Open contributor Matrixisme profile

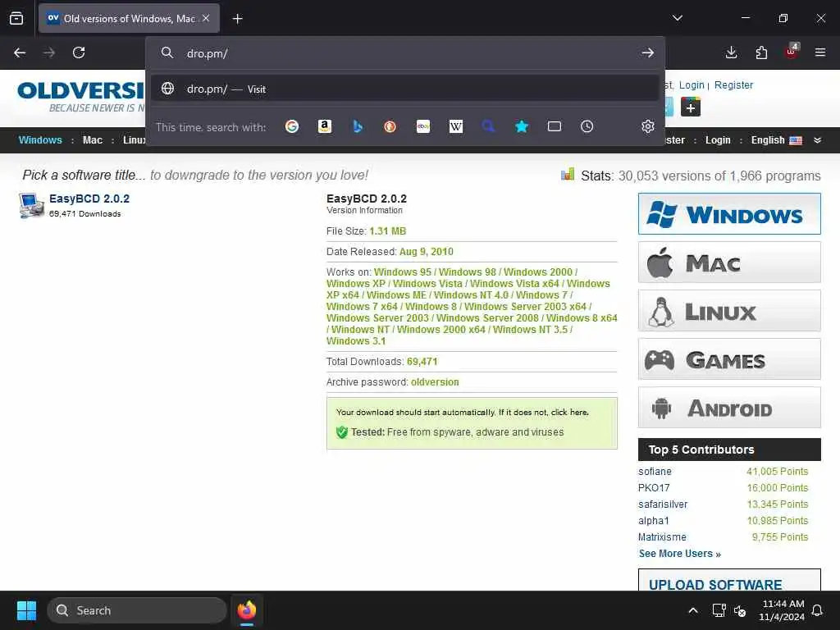point(662,536)
